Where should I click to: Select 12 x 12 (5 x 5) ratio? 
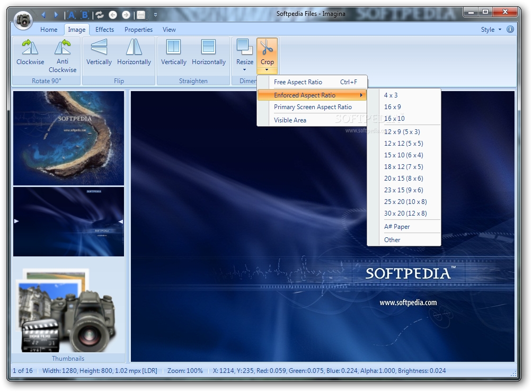pyautogui.click(x=404, y=144)
